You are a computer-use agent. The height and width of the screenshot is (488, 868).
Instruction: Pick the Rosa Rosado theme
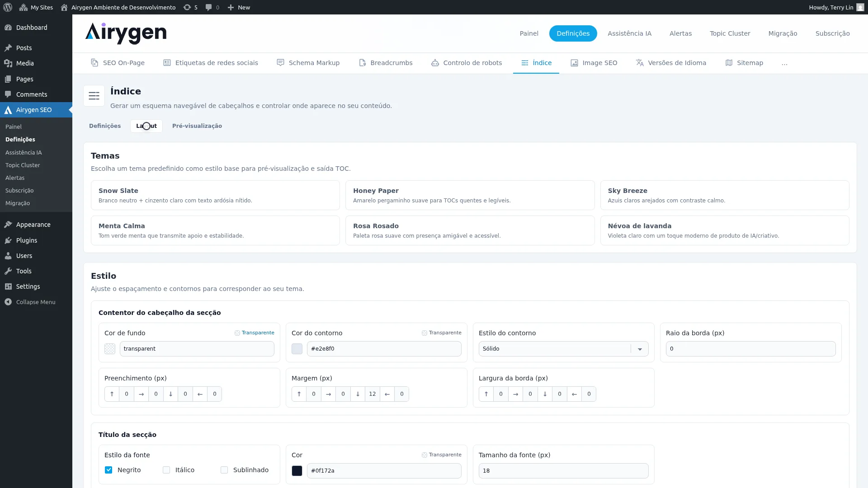470,230
